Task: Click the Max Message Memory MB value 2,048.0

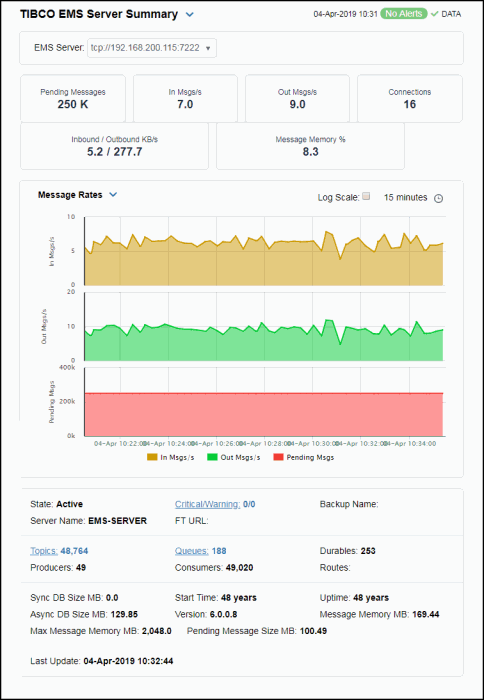Action: pos(157,631)
